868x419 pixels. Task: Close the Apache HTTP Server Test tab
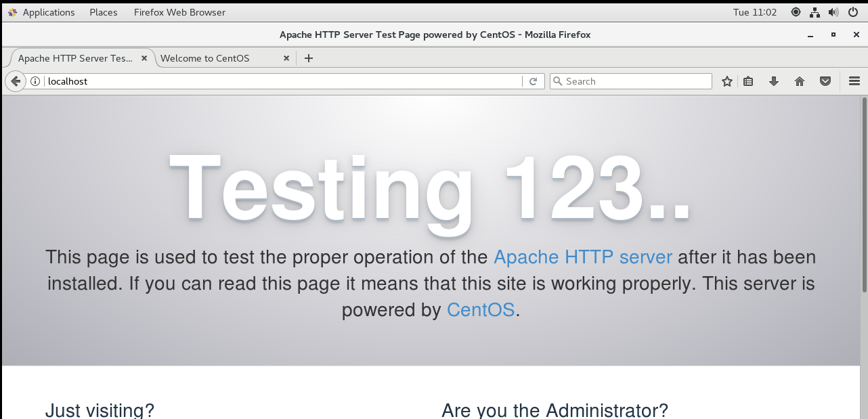pyautogui.click(x=144, y=58)
